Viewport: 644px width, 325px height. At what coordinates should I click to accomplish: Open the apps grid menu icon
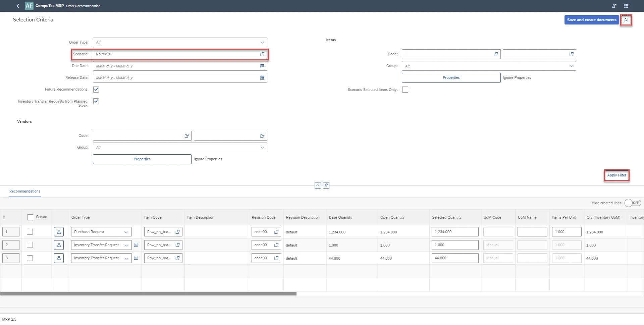(626, 6)
